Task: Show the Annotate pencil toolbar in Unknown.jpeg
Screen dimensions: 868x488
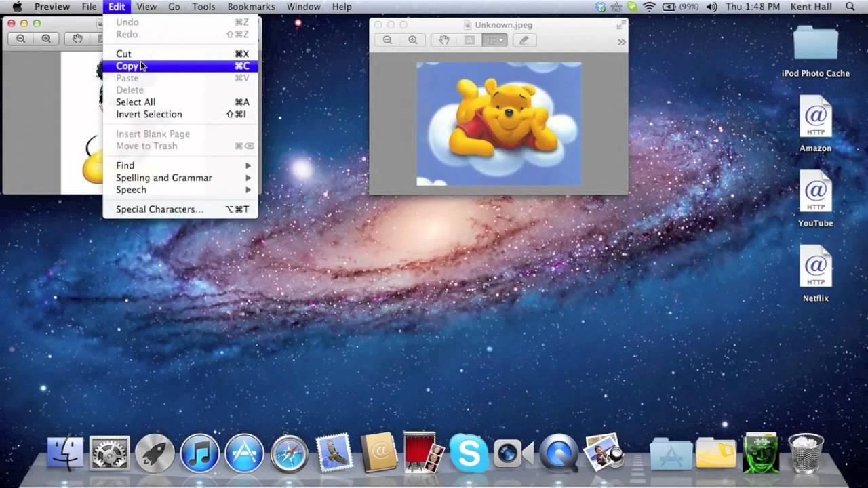Action: click(524, 40)
